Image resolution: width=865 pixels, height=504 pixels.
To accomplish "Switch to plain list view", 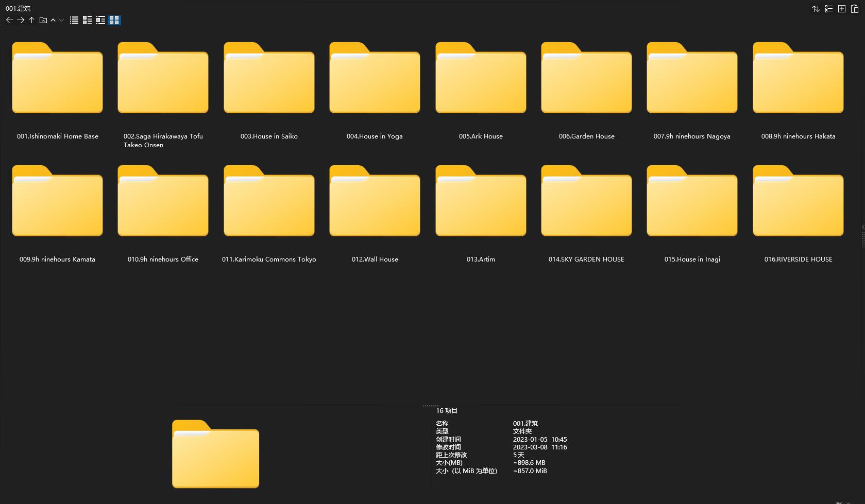I will [74, 20].
